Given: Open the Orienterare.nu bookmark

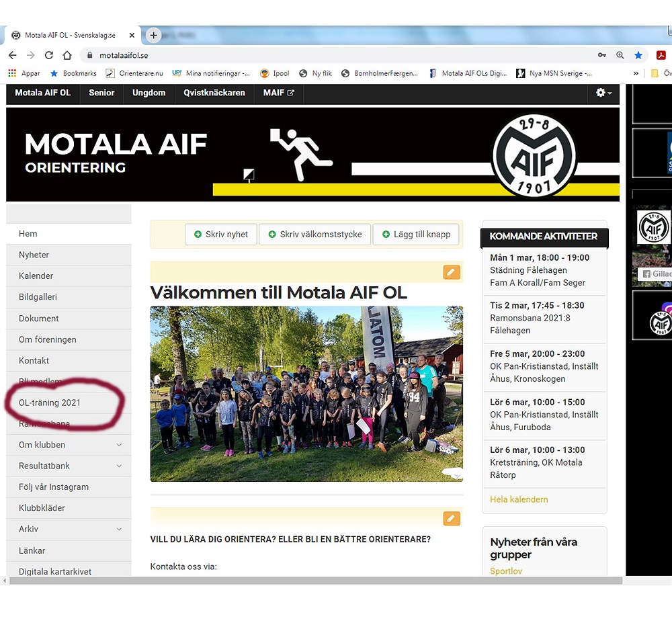Looking at the screenshot, I should 134,73.
